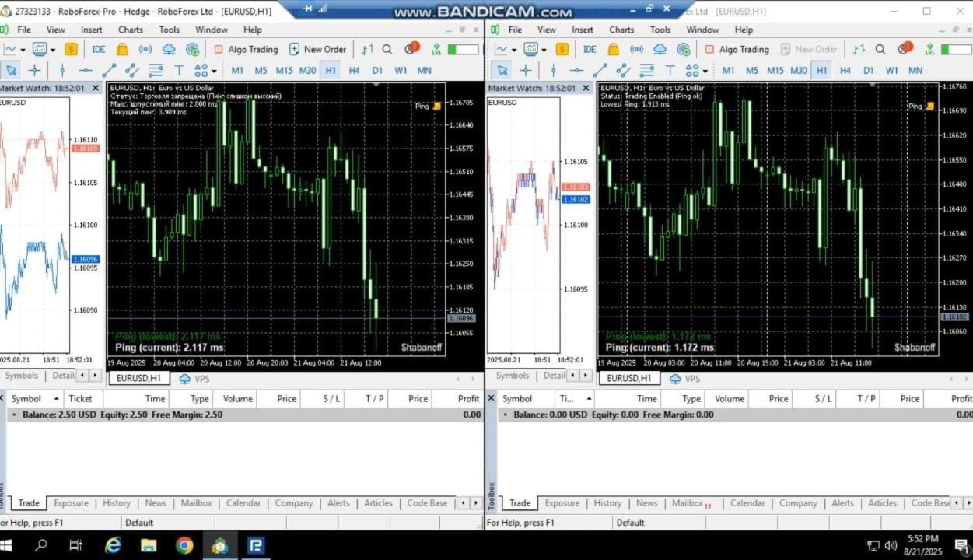The height and width of the screenshot is (560, 973).
Task: Open the Market via the shopping bag icon
Action: 121,49
